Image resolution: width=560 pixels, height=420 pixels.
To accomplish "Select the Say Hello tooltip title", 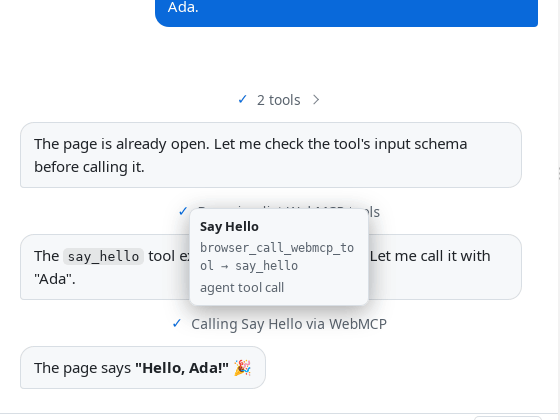I will pos(229,227).
